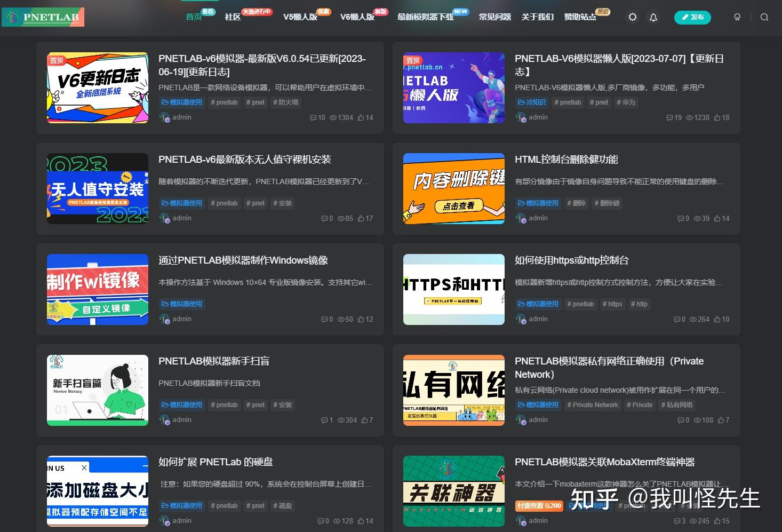This screenshot has width=782, height=532.
Task: Open the V5懒人版 menu item
Action: (x=300, y=17)
